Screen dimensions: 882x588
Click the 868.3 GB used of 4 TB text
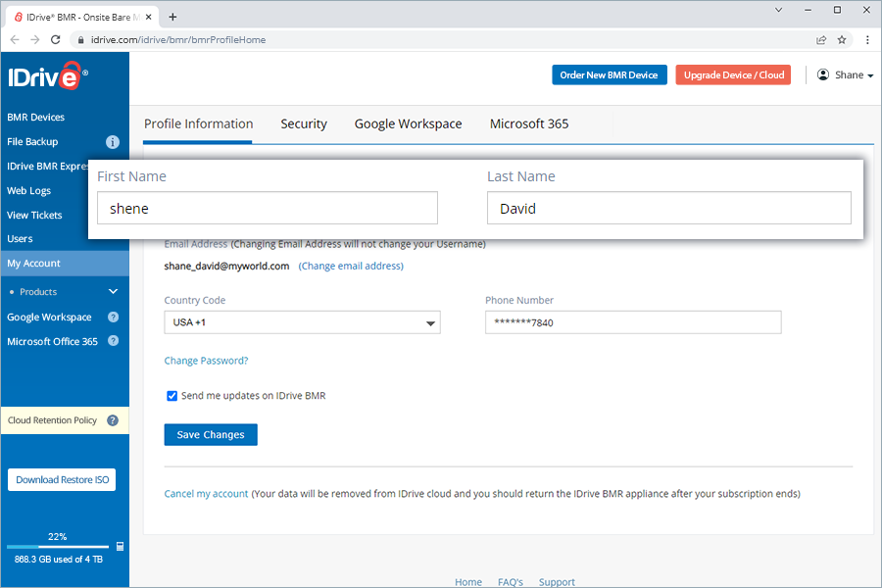(x=59, y=560)
